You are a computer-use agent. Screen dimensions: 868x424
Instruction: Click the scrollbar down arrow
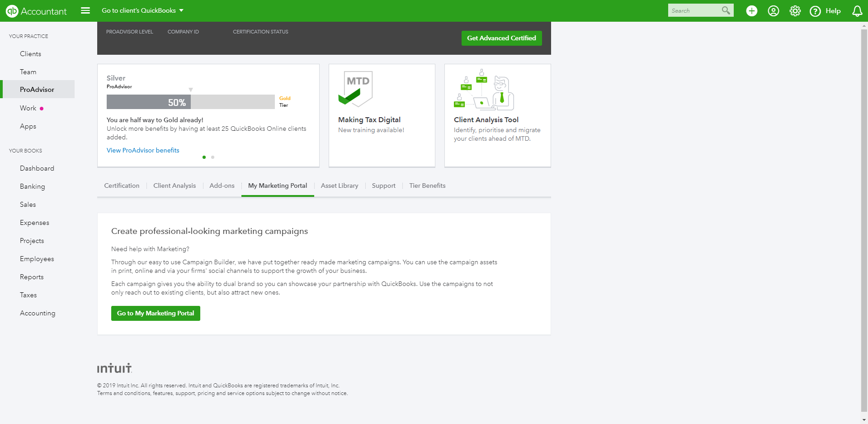tap(864, 420)
